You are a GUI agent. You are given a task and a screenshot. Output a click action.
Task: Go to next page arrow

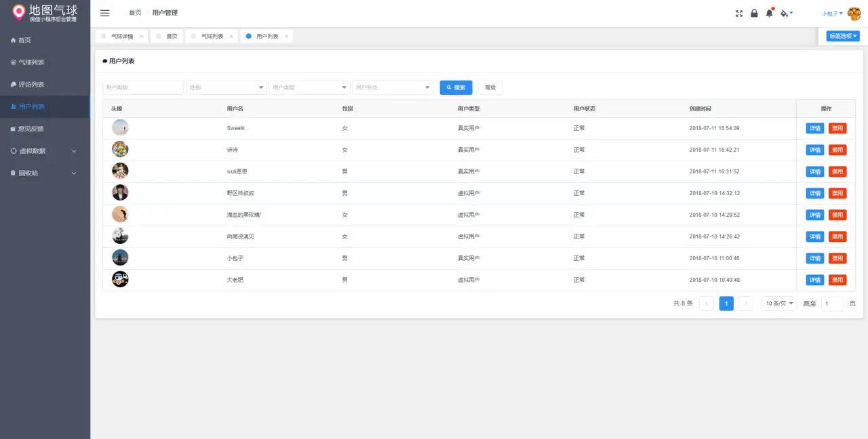[x=746, y=304]
